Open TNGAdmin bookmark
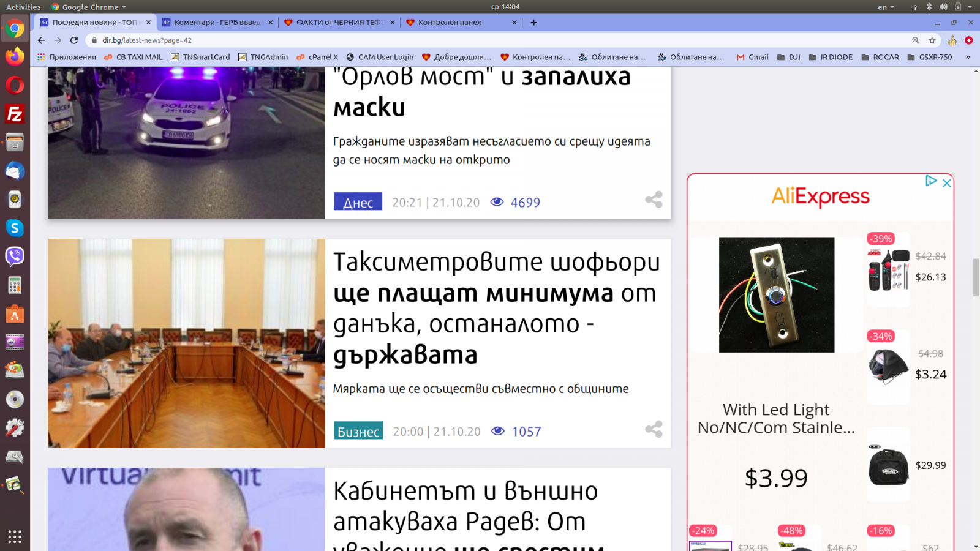This screenshot has width=980, height=551. [x=263, y=57]
